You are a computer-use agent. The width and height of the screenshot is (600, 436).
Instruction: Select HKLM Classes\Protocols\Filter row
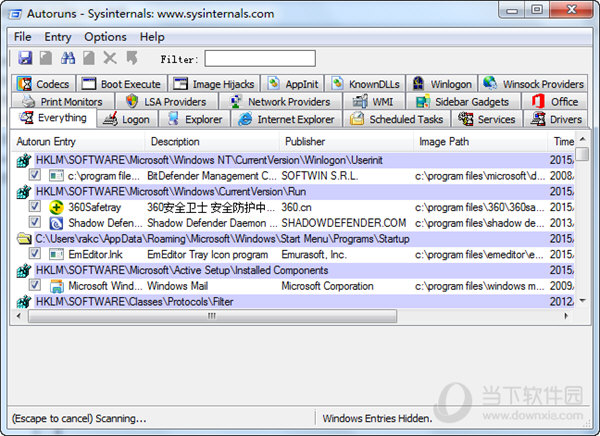(x=295, y=302)
